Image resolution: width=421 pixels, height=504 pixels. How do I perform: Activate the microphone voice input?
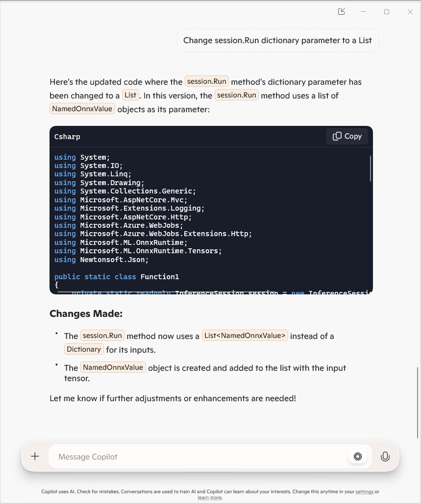385,456
